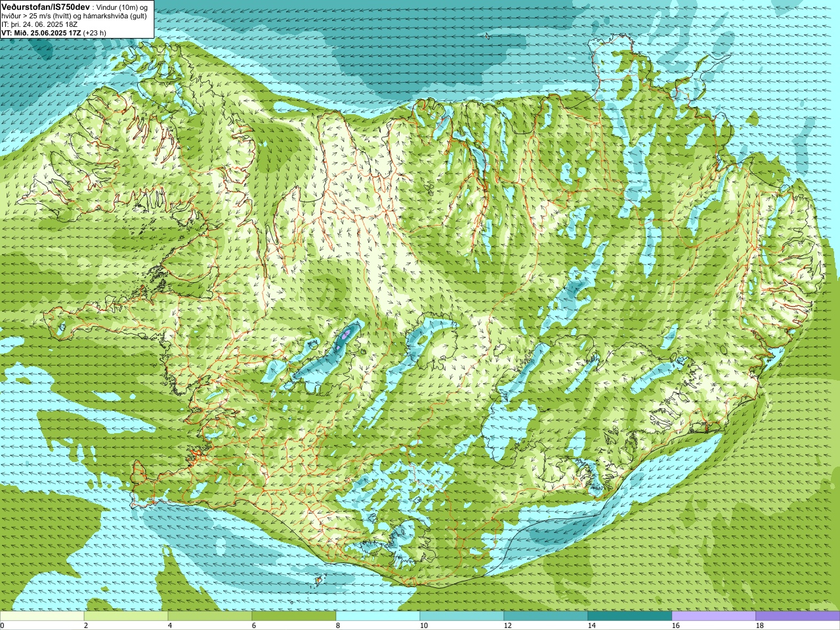Click the turquoise 10–12 legend swatch
840x630 pixels.
point(462,616)
